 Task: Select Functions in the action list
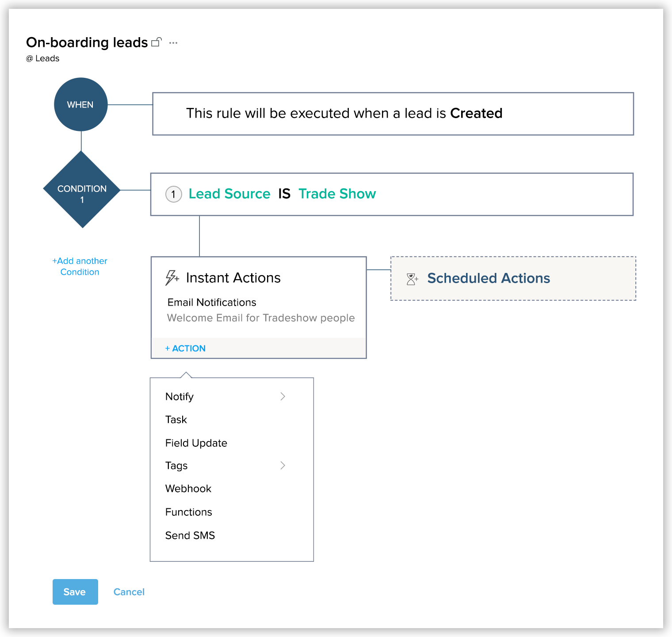pos(188,512)
